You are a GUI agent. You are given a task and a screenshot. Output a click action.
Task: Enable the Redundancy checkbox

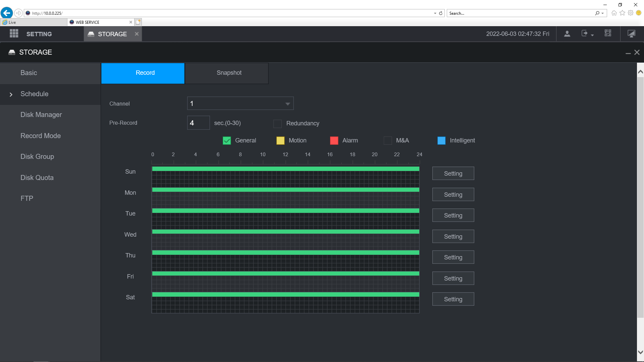277,124
